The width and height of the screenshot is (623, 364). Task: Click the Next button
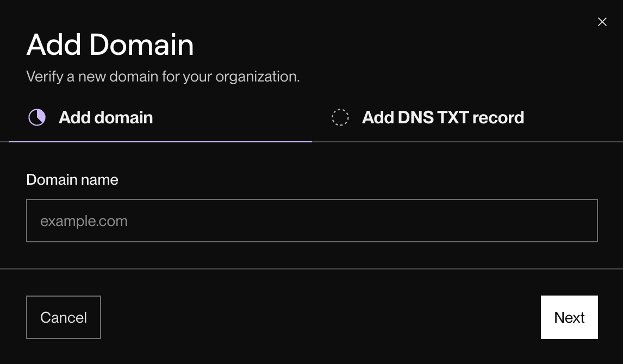coord(569,317)
